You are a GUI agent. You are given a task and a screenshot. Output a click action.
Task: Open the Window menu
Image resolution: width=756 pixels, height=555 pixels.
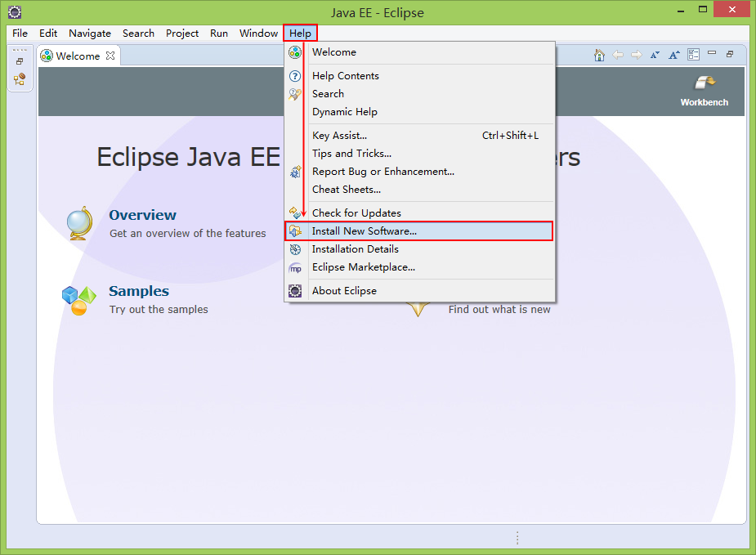pos(258,34)
